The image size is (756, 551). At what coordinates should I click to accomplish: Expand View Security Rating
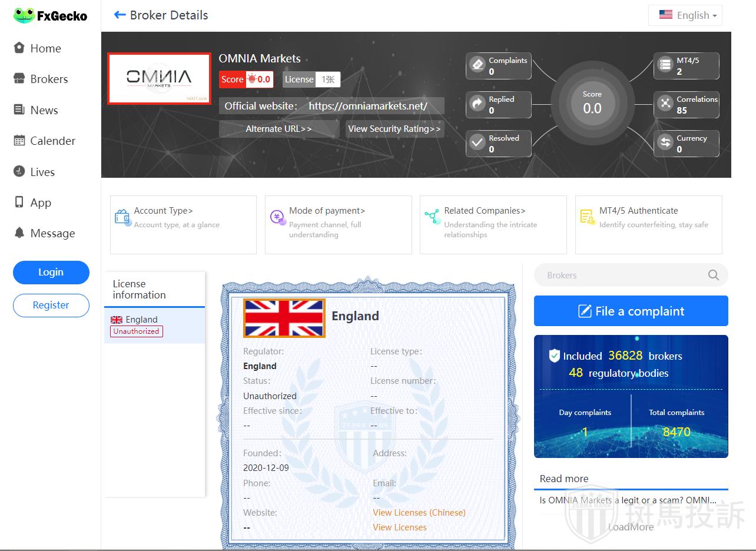pos(394,129)
